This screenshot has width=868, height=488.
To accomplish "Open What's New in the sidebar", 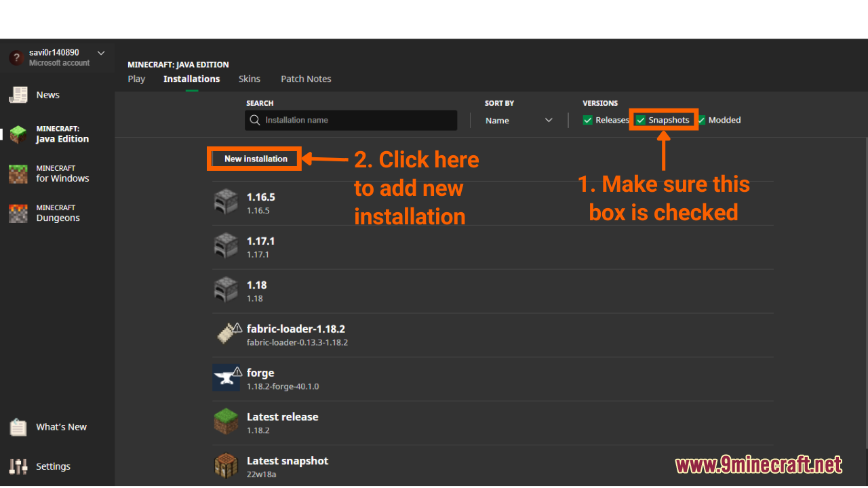I will point(62,427).
